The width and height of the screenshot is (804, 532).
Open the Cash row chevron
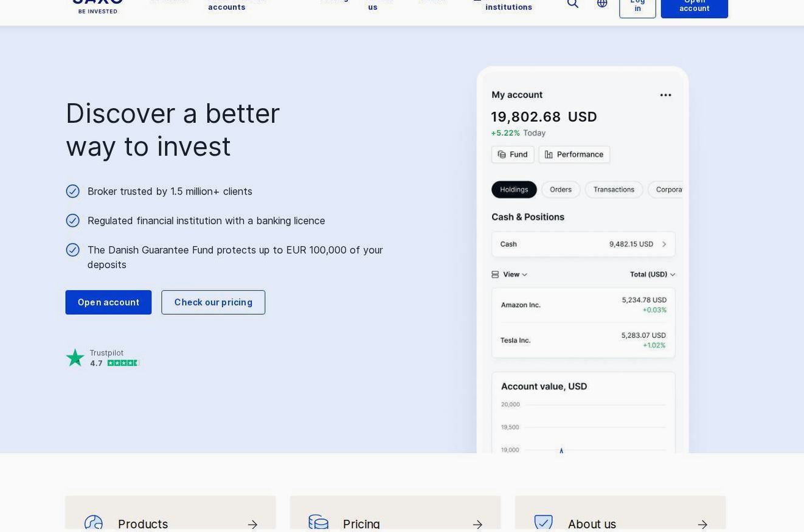[x=664, y=244]
